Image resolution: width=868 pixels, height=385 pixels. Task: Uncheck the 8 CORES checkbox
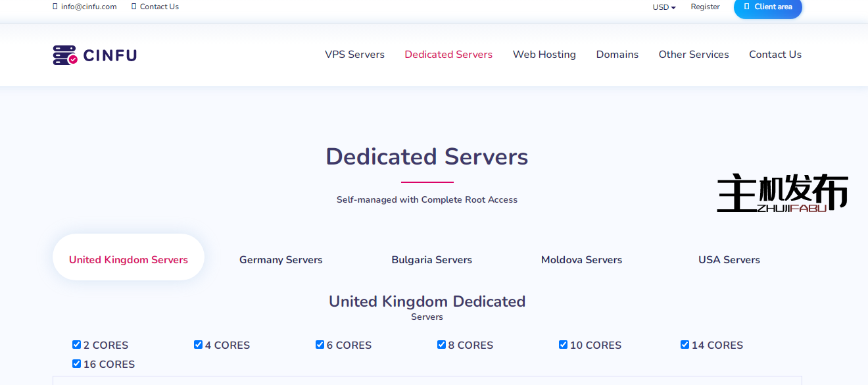tap(442, 345)
